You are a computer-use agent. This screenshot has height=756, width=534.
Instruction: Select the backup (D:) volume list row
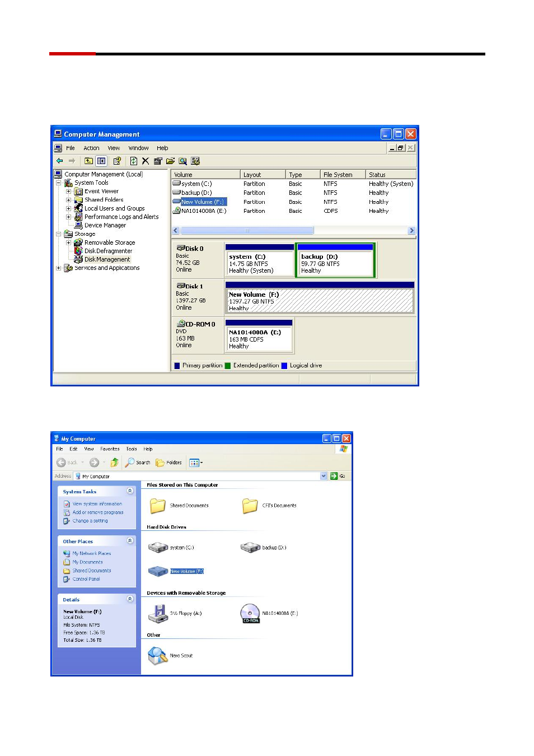pyautogui.click(x=294, y=193)
